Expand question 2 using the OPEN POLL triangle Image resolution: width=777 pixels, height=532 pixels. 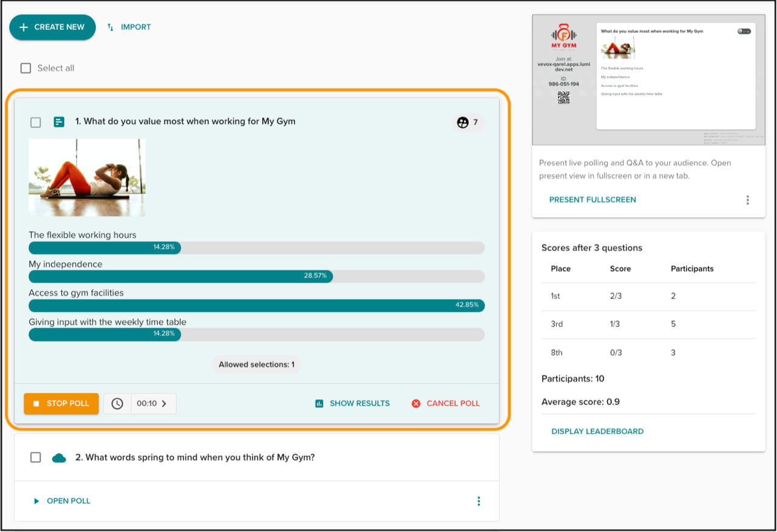36,500
